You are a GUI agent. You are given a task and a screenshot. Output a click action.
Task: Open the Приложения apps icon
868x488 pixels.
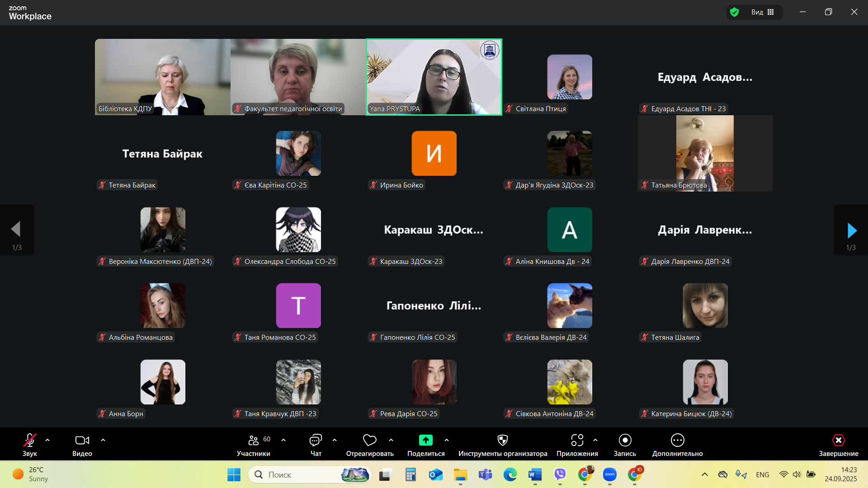pyautogui.click(x=577, y=440)
